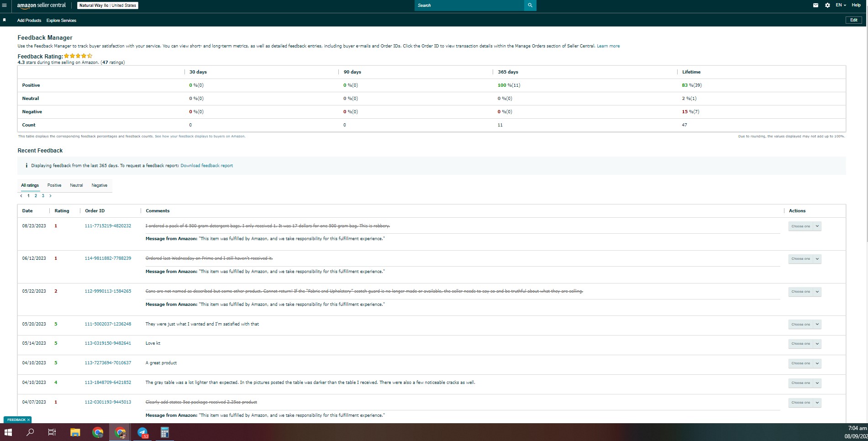Select the All ratings tab
868x441 pixels.
pyautogui.click(x=30, y=185)
